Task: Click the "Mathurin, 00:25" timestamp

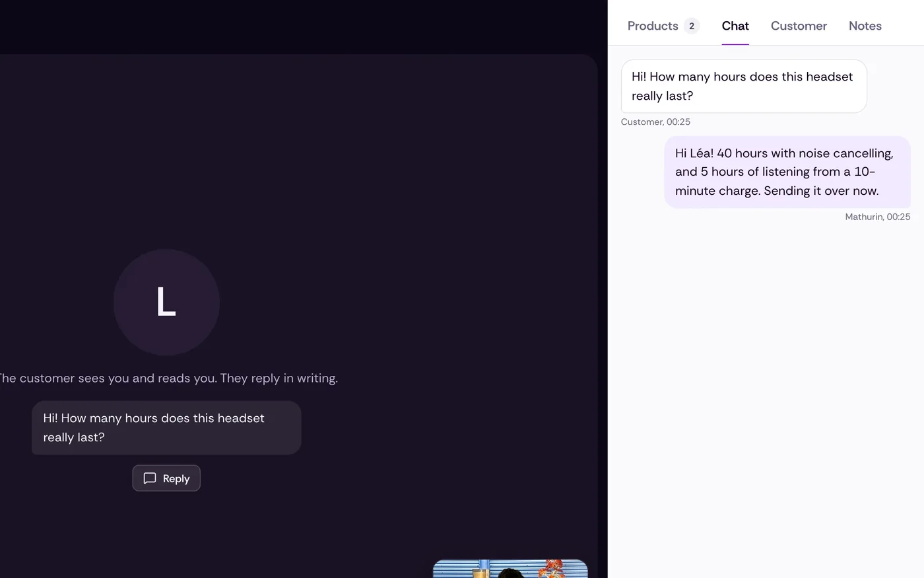Action: click(877, 217)
